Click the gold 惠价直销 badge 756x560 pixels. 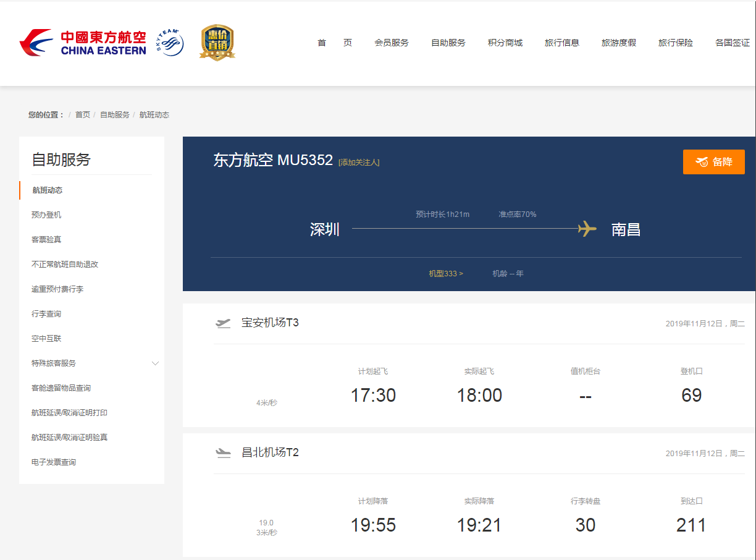[x=217, y=43]
